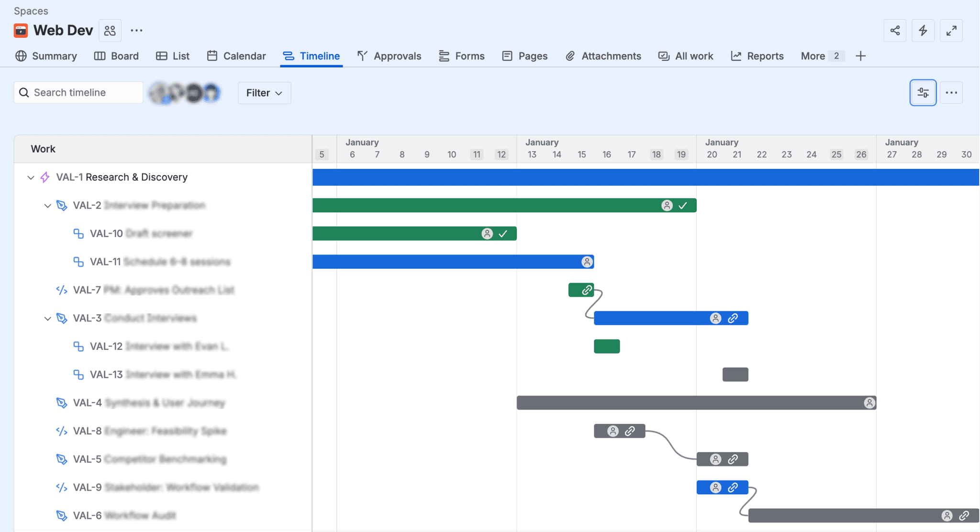Collapse the VAL-3 row children

pyautogui.click(x=47, y=319)
